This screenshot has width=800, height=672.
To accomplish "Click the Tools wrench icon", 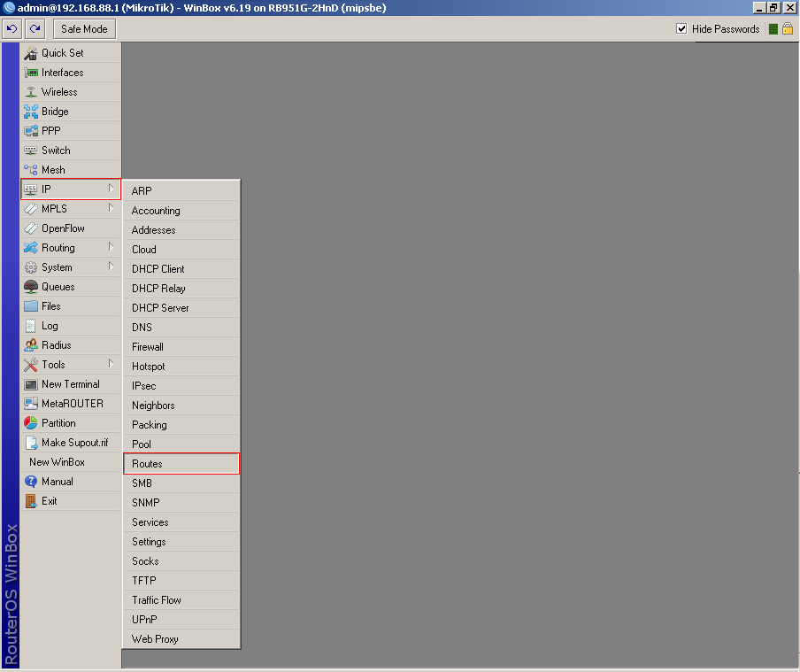I will 31,365.
